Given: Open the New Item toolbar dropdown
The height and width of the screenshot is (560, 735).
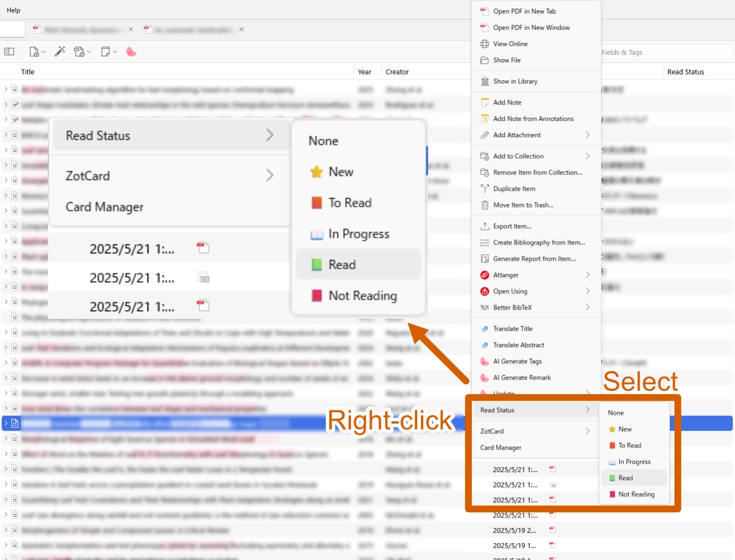Looking at the screenshot, I should [37, 52].
